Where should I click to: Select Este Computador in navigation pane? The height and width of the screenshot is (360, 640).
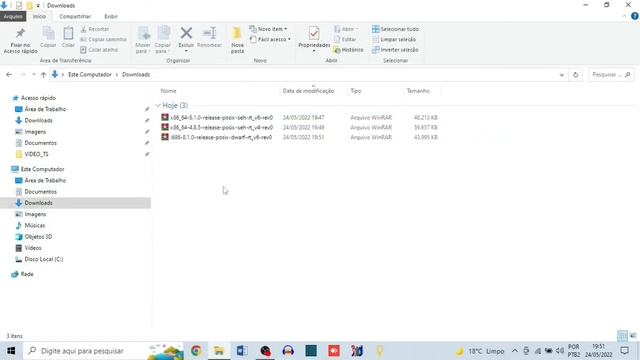[x=42, y=169]
